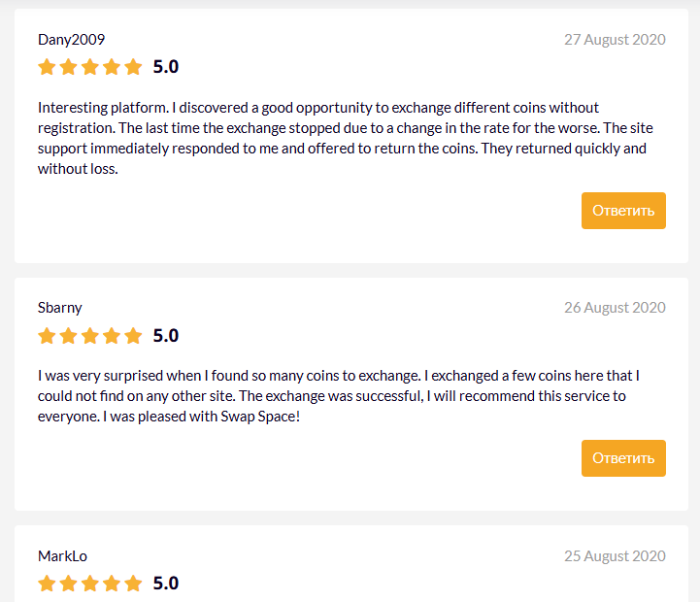Reply to Dany2009's review with Ответить button
The width and height of the screenshot is (700, 602).
click(623, 211)
